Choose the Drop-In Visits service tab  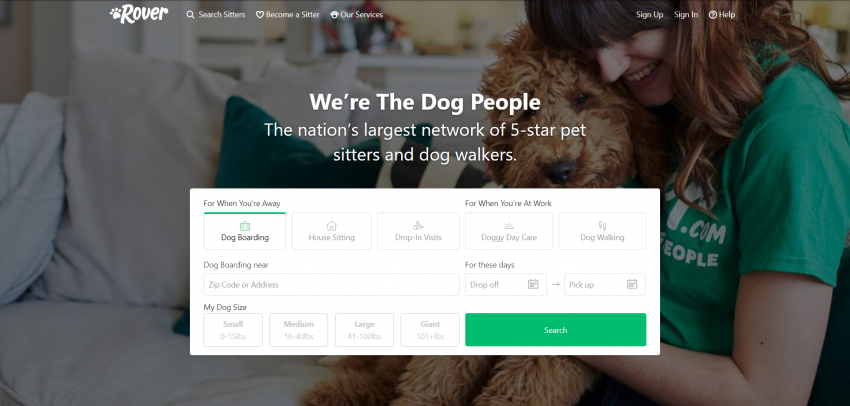tap(418, 231)
